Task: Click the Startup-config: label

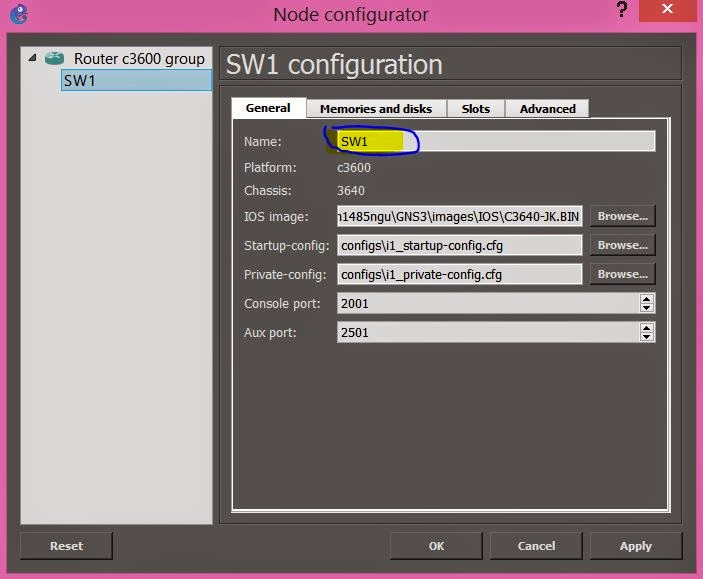Action: tap(286, 246)
